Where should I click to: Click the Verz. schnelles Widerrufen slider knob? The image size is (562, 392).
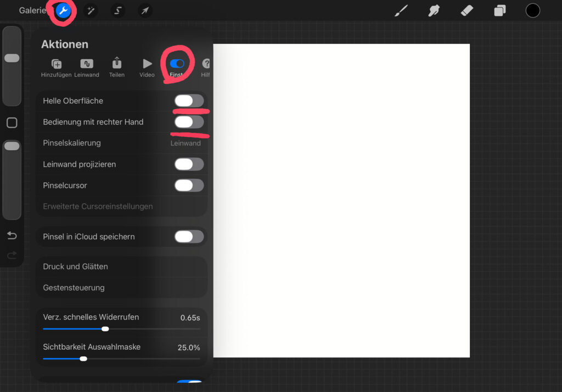(x=105, y=329)
